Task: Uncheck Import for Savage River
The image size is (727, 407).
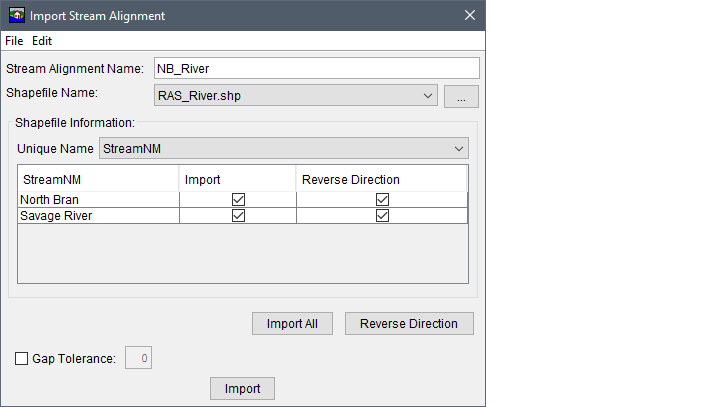Action: 238,215
